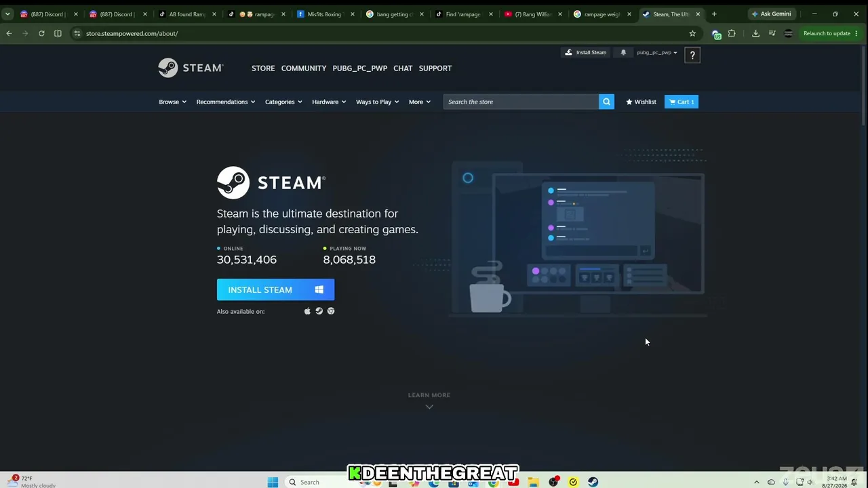This screenshot has width=868, height=488.
Task: Click the Steam Deck icon under Also available on
Action: [319, 311]
